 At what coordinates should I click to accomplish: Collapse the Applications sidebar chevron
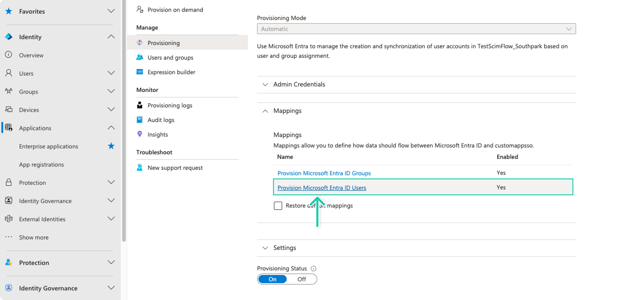pyautogui.click(x=111, y=128)
